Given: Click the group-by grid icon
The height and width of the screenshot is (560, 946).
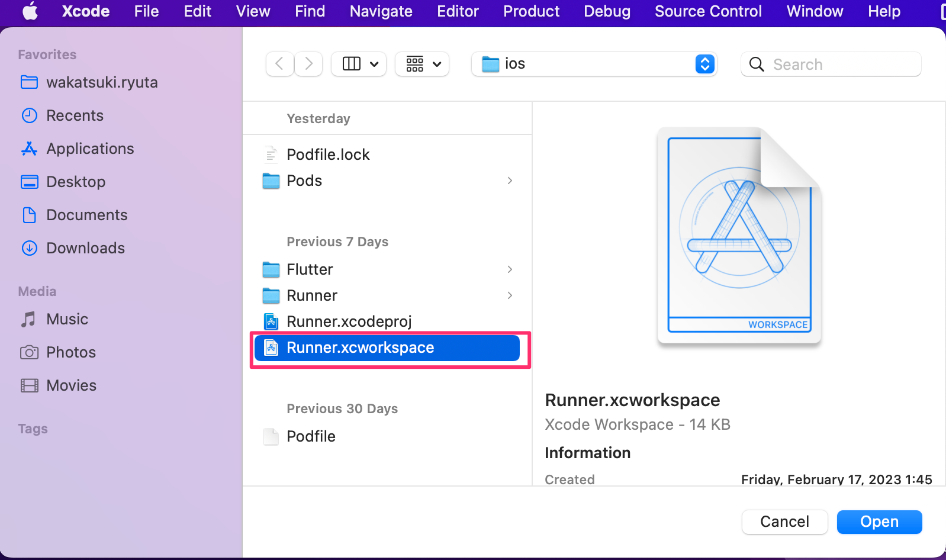Looking at the screenshot, I should pyautogui.click(x=414, y=64).
